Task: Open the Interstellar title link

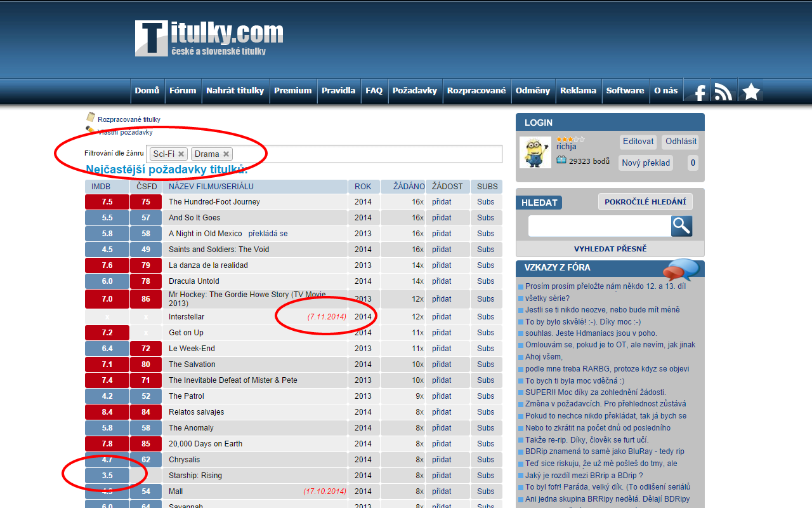Action: click(x=187, y=317)
